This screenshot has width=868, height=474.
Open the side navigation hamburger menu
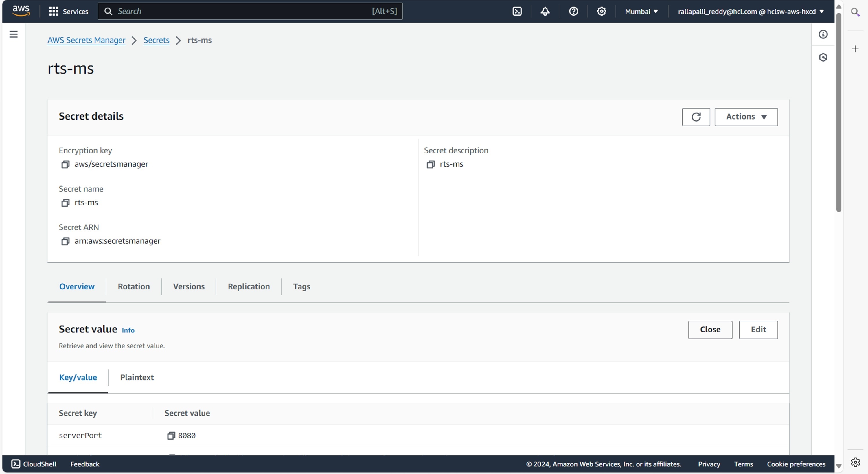click(x=14, y=34)
